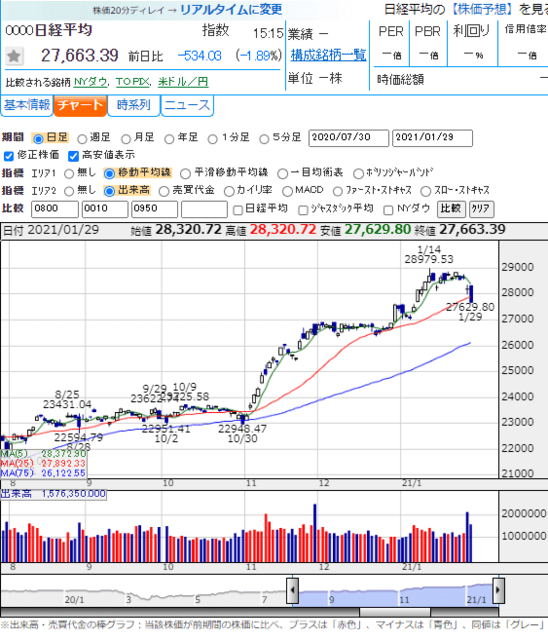Check ジャスダック平均 comparison checkbox
This screenshot has height=640, width=548.
tap(303, 210)
